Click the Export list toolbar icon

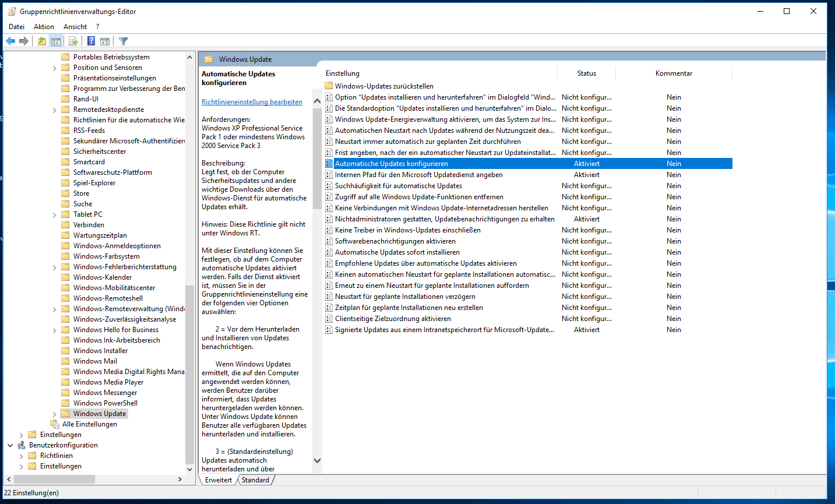pyautogui.click(x=73, y=41)
